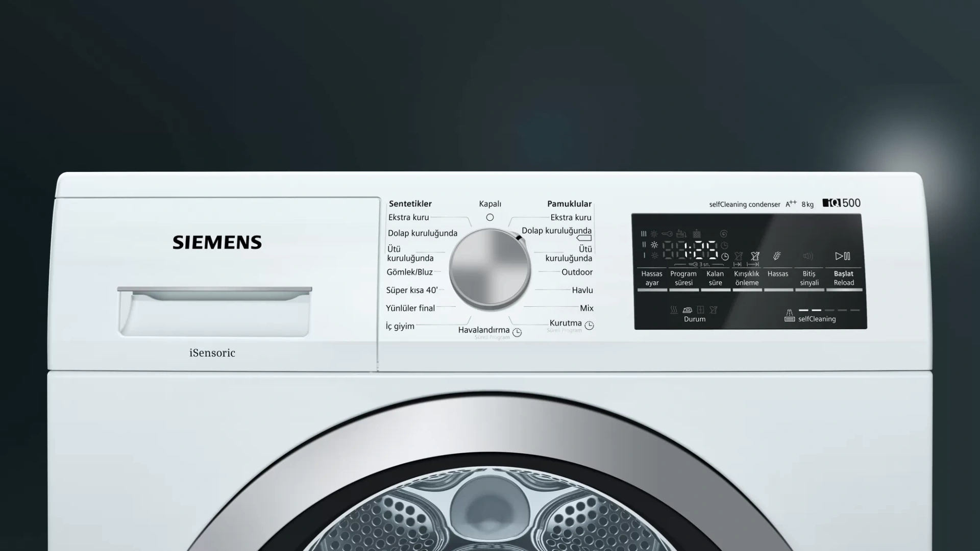
Task: Select the Süper kısa 40' program
Action: click(412, 290)
